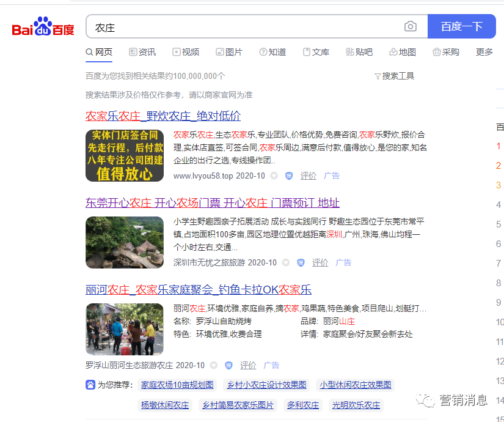The image size is (504, 422).
Task: Click the barbecue gathering thumbnail image
Action: pyautogui.click(x=125, y=329)
